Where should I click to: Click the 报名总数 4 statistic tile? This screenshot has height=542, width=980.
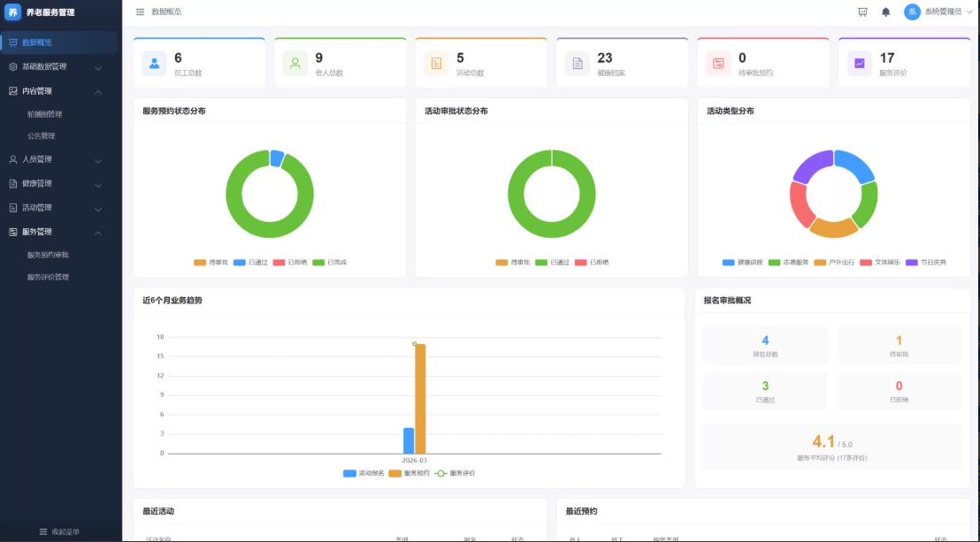765,345
